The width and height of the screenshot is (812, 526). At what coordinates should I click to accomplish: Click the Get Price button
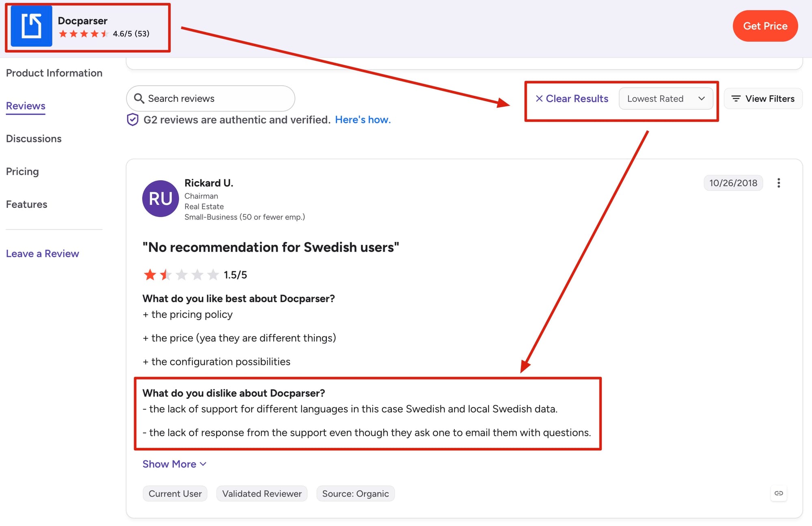point(765,26)
